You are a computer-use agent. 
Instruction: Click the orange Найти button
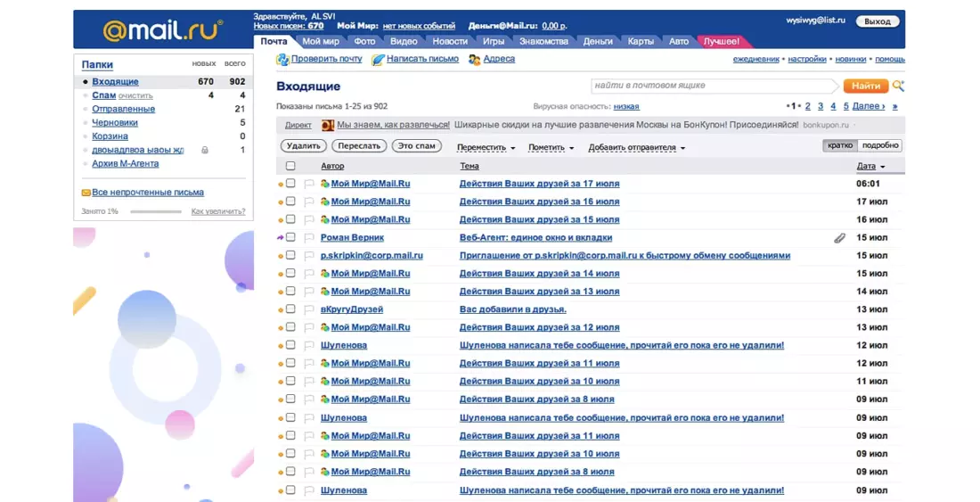[x=866, y=86]
